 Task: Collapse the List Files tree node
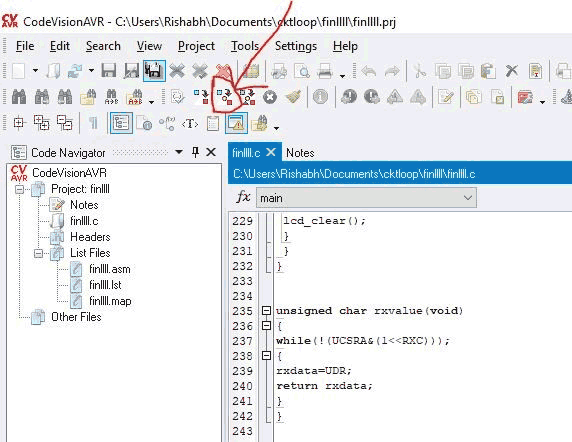[38, 253]
